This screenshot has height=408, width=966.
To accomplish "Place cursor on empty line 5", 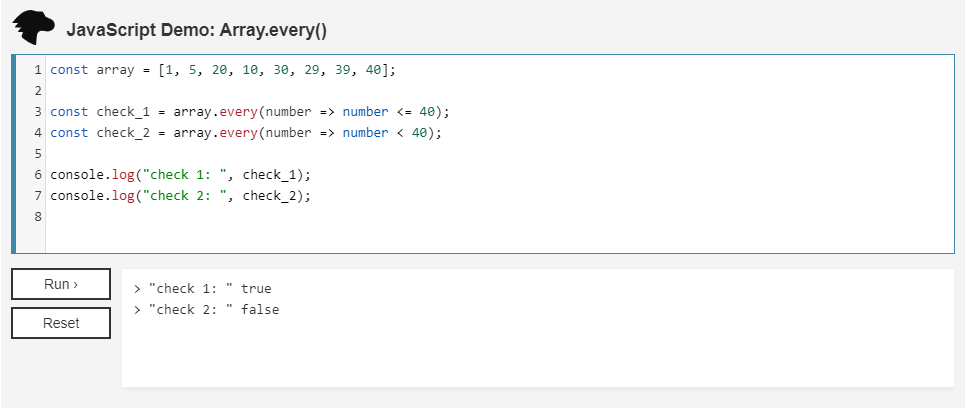I will click(300, 154).
